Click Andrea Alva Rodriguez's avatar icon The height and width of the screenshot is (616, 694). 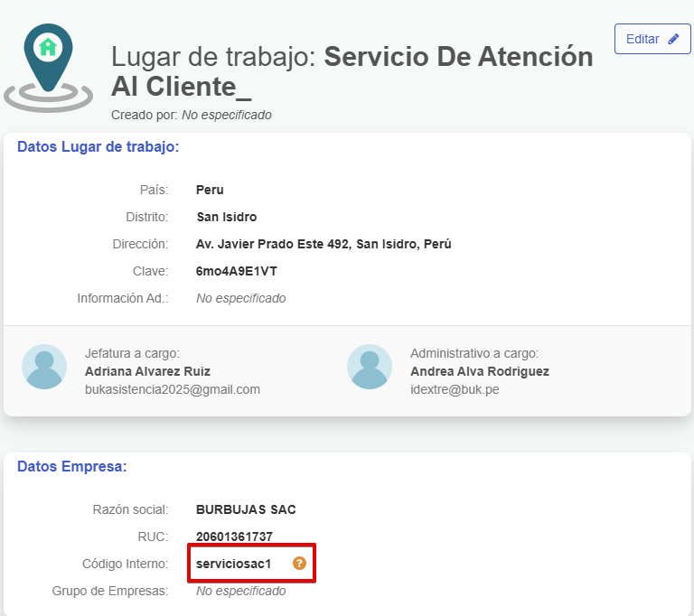pyautogui.click(x=370, y=367)
